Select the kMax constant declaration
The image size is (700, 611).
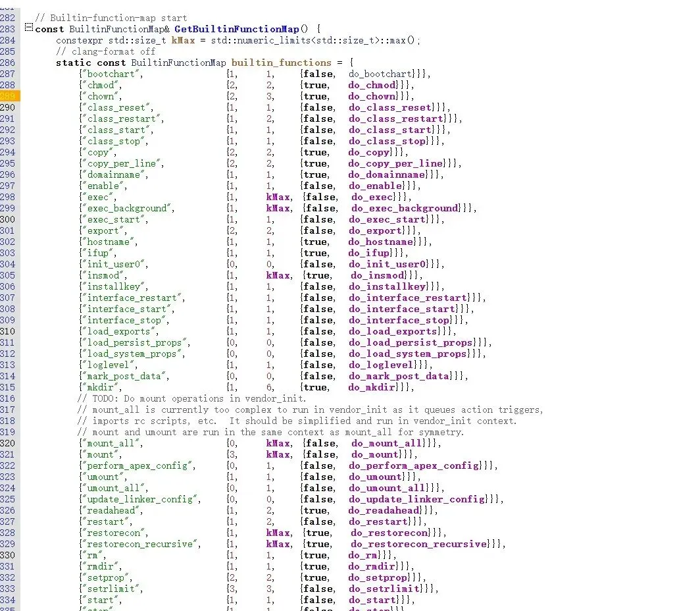(183, 40)
